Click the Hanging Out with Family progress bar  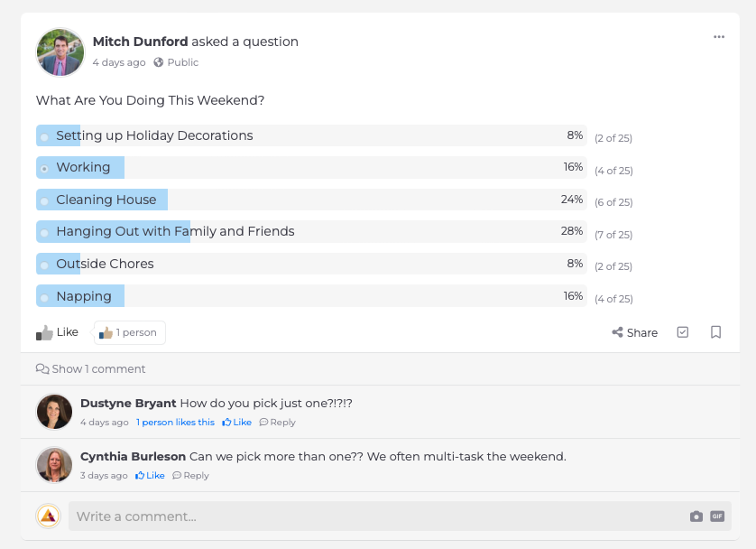[311, 231]
